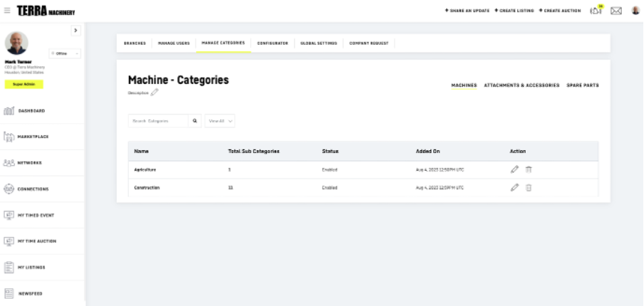Click the Create Listing link

[x=515, y=11]
